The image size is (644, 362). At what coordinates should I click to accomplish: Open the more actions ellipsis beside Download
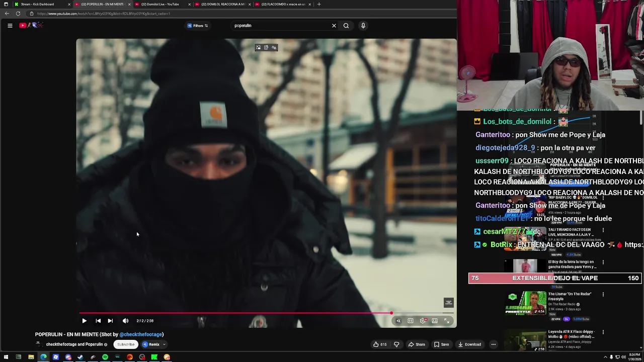click(494, 344)
